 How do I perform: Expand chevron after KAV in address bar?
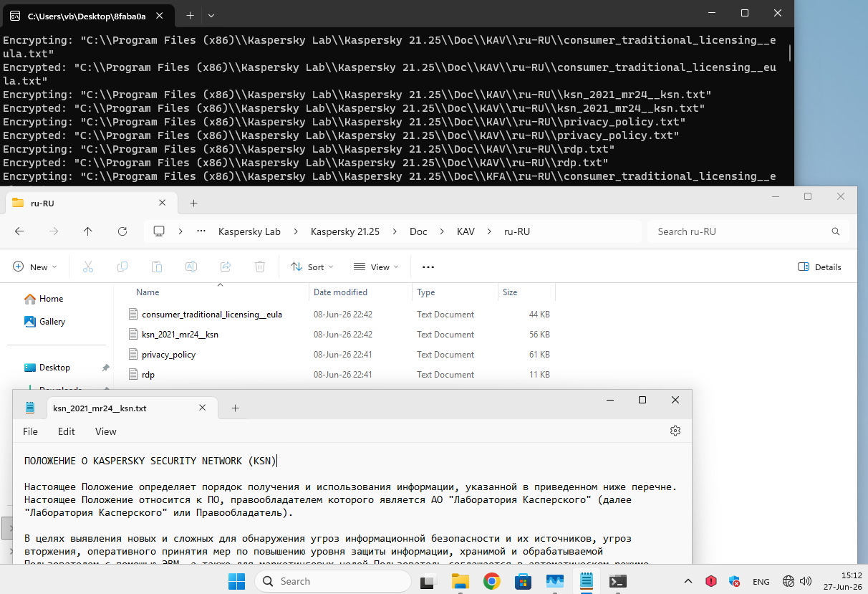[490, 231]
